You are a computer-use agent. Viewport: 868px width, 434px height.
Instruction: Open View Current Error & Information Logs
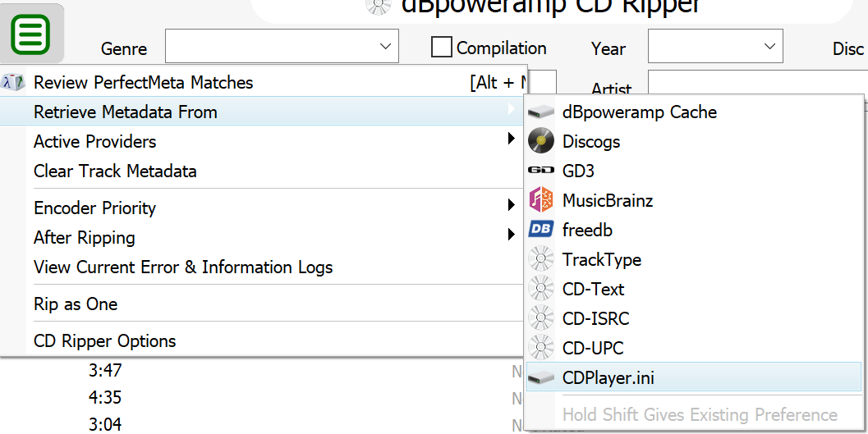click(183, 267)
